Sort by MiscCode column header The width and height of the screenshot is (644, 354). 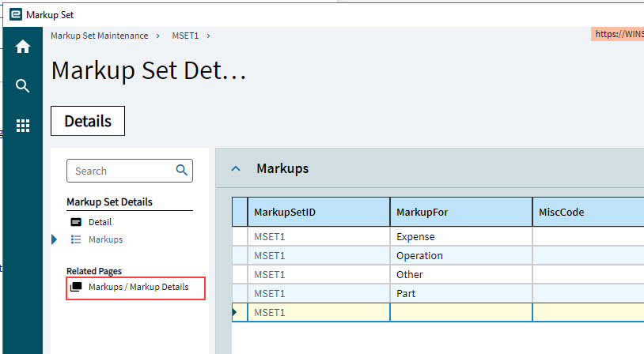589,212
